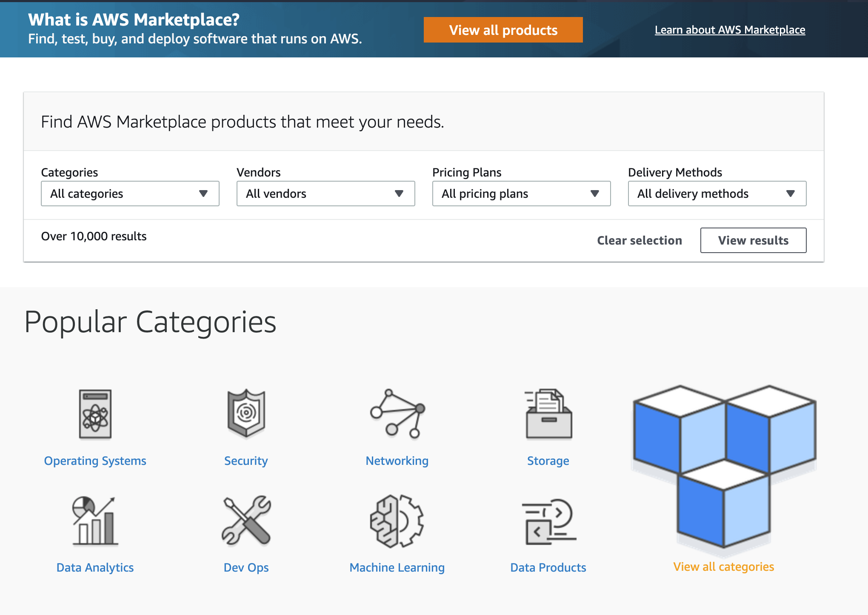The height and width of the screenshot is (615, 868).
Task: Click the Categories field label
Action: point(69,172)
